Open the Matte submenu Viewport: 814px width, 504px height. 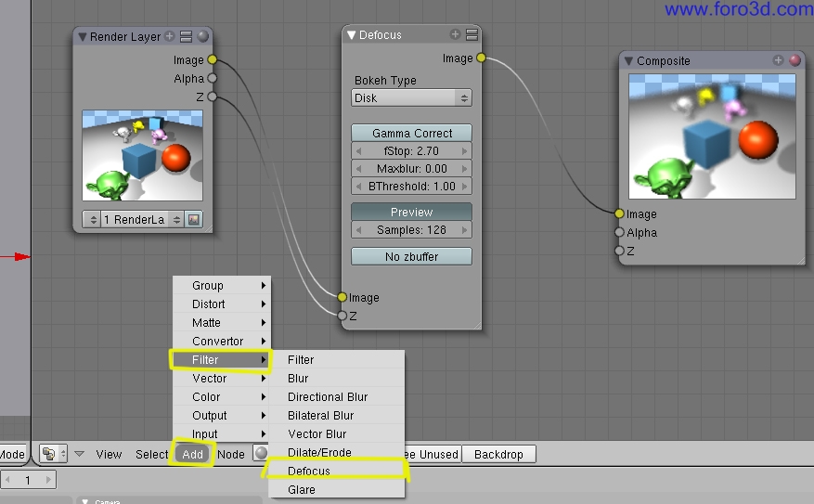coord(222,323)
